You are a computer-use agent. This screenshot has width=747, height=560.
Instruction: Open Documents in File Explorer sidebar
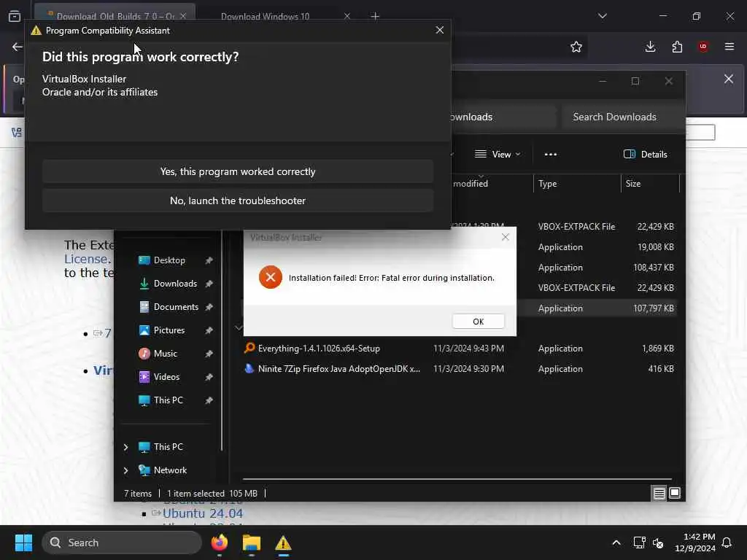(x=176, y=307)
